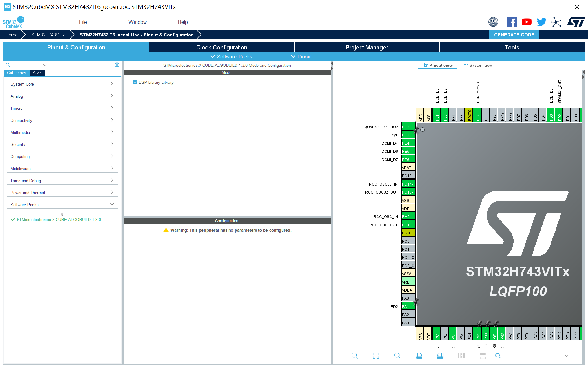Select the Categories tab

click(17, 73)
